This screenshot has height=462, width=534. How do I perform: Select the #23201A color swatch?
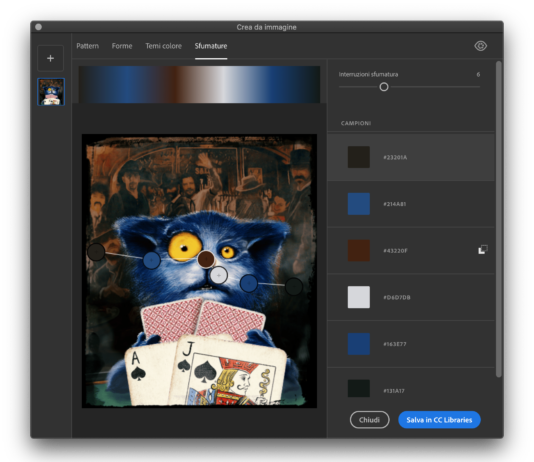(359, 157)
